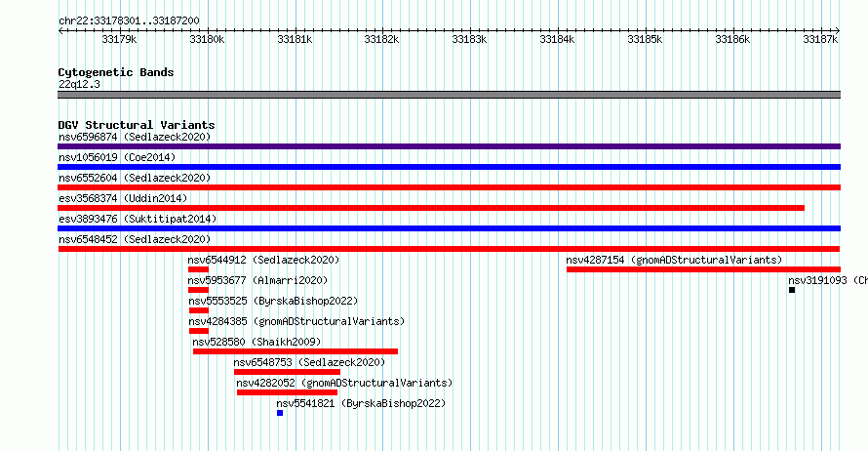Click the small blue nsv5541821 marker
This screenshot has width=868, height=451.
pyautogui.click(x=280, y=413)
